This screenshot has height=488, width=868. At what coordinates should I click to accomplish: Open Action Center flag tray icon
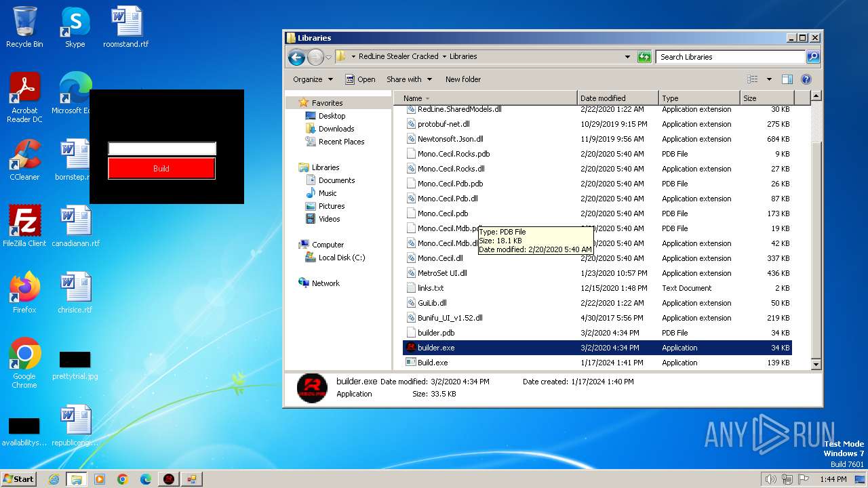click(x=804, y=479)
